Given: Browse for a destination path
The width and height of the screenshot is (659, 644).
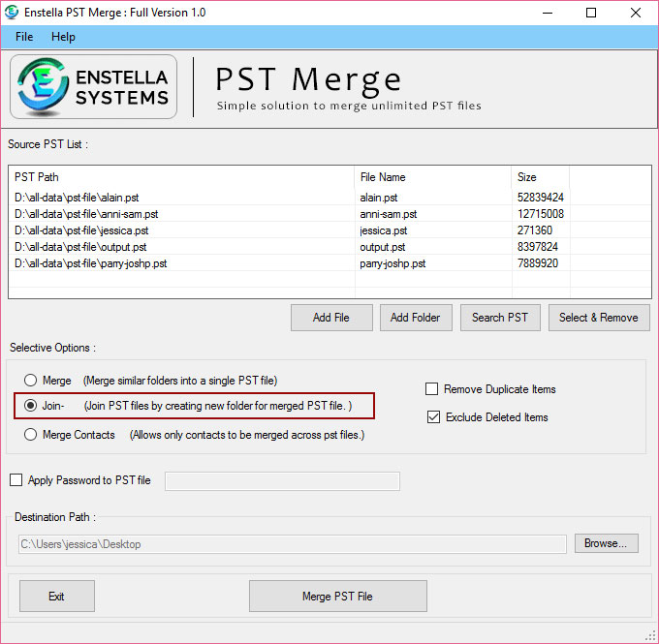Looking at the screenshot, I should point(606,543).
